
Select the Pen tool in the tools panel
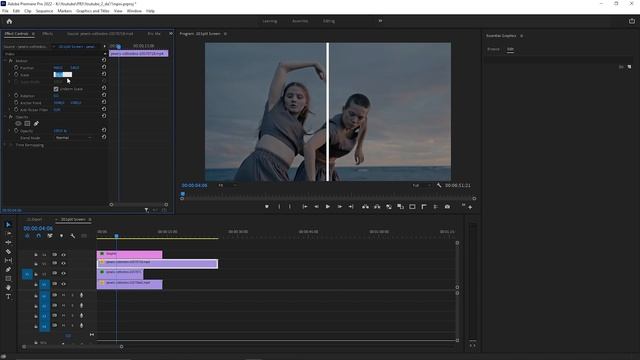coord(8,269)
